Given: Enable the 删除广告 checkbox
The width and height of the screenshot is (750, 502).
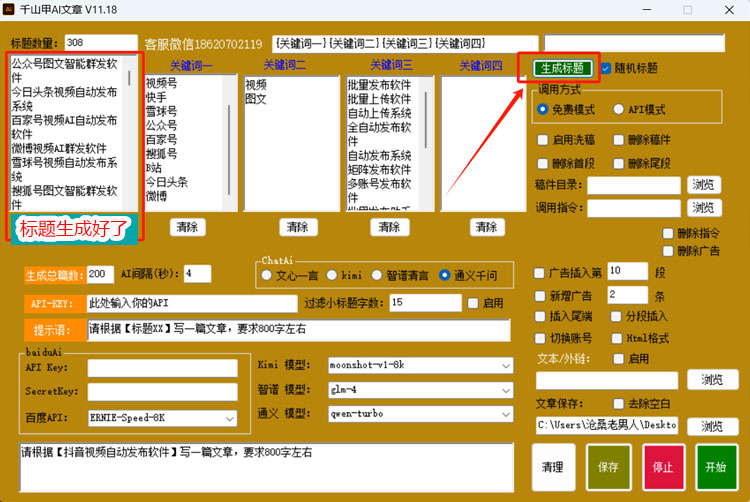Looking at the screenshot, I should tap(668, 251).
